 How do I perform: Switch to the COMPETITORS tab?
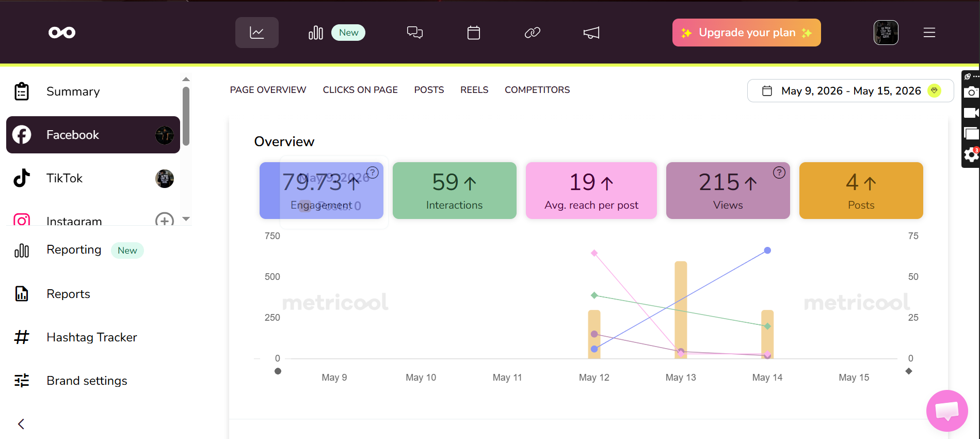pos(537,90)
